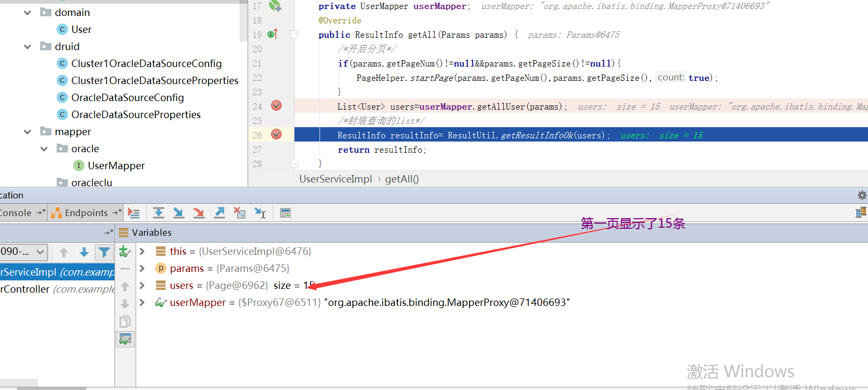Screen dimensions: 868x390
Task: Click 'return resultInfo;' on line 27
Action: click(382, 150)
